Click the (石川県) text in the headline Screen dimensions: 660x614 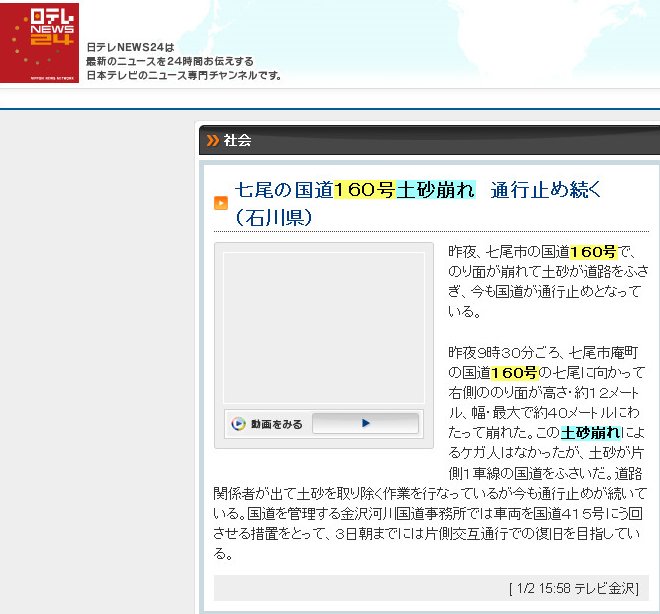(x=275, y=217)
